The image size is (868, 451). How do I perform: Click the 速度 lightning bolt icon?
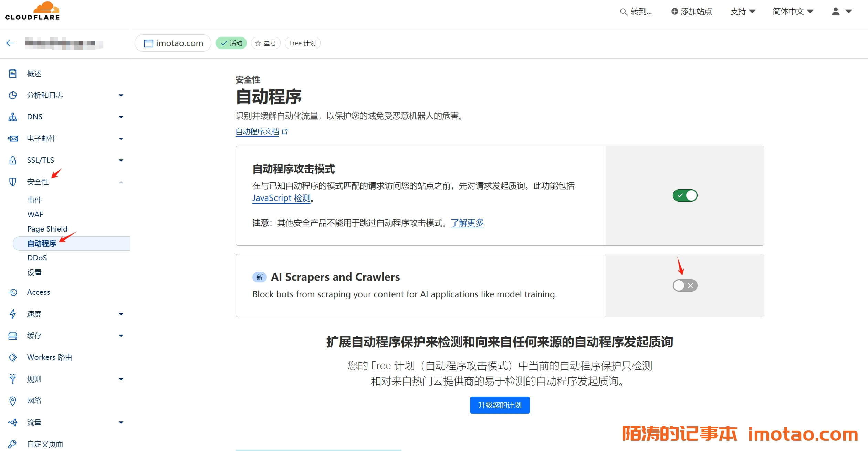(13, 314)
